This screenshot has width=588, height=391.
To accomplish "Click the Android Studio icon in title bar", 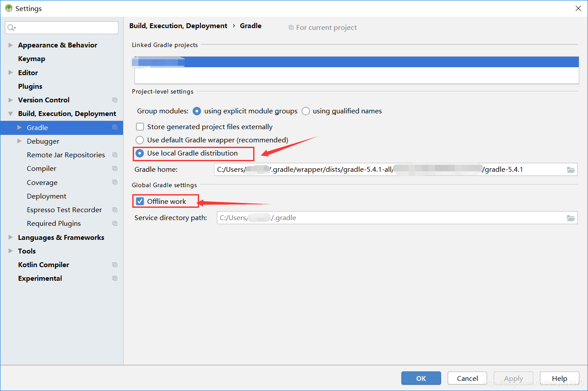I will tap(9, 8).
